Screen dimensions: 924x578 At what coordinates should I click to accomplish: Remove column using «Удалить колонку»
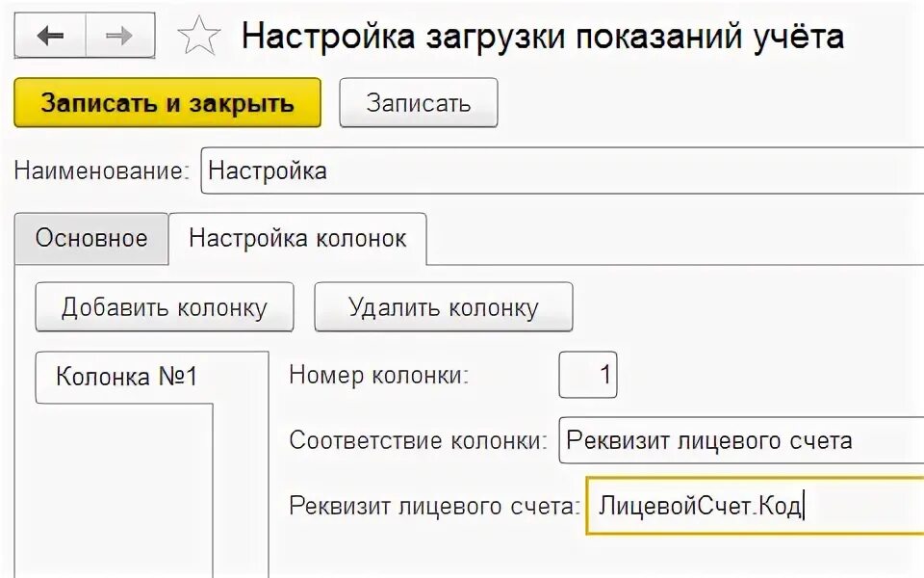[x=443, y=307]
